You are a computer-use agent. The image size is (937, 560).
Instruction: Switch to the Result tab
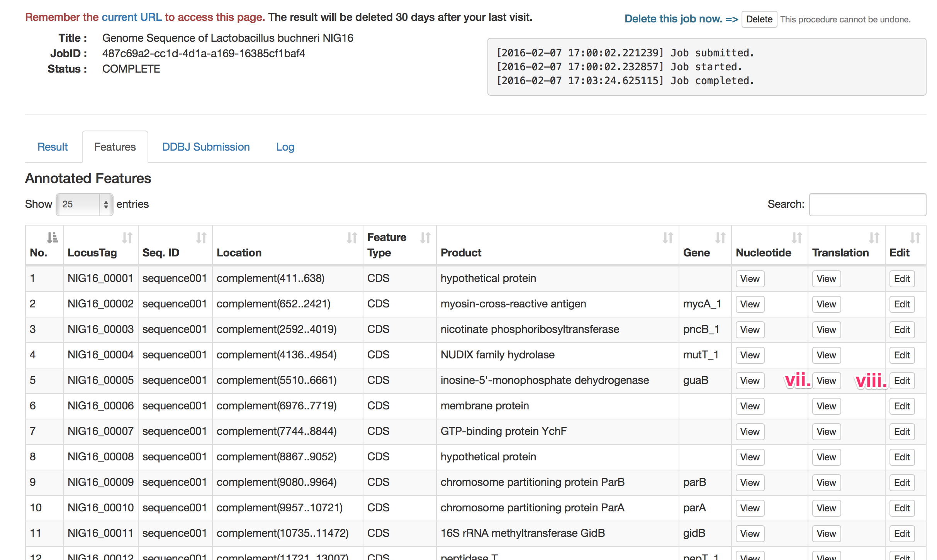pos(53,147)
